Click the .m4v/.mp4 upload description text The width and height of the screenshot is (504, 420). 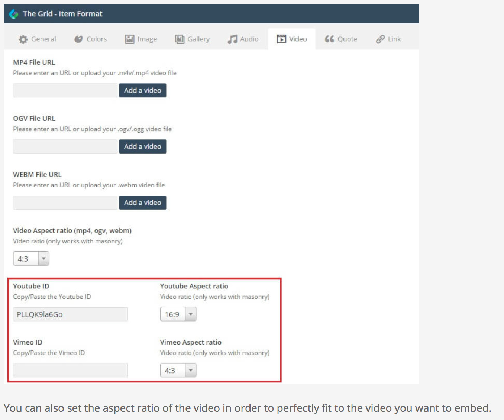click(x=95, y=73)
